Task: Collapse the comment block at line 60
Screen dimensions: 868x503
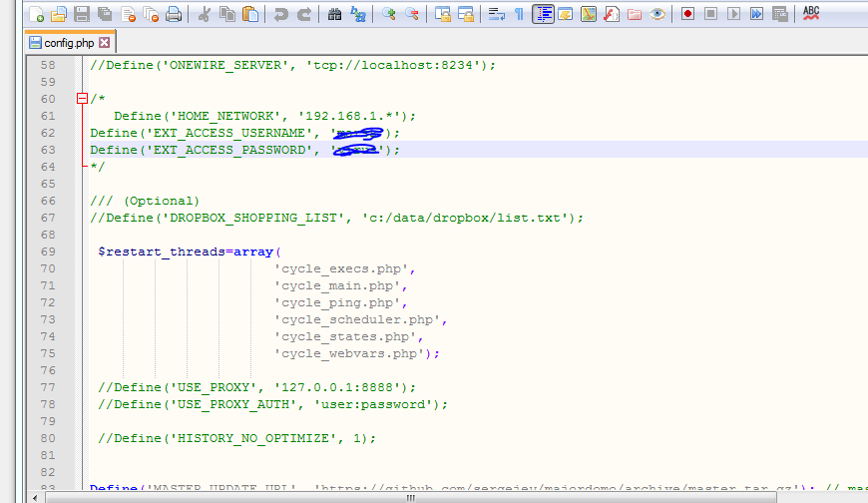Action: pos(82,99)
